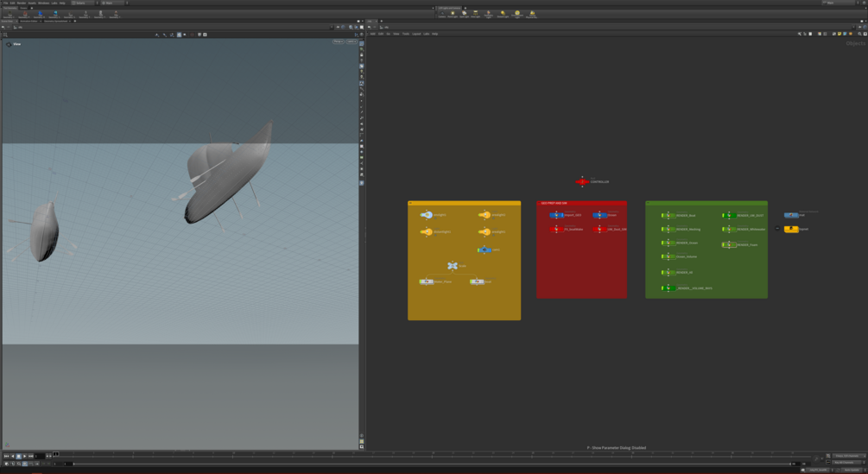Select the arealight2 node

click(485, 215)
